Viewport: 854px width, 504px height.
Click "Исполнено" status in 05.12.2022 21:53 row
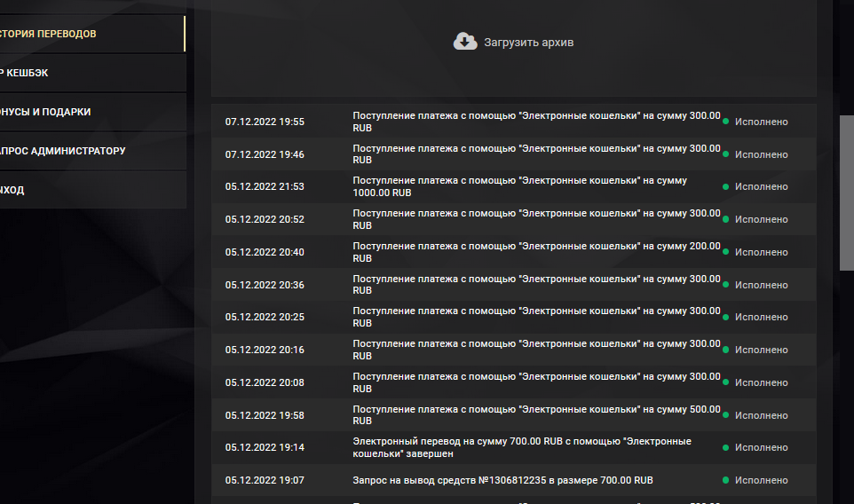762,186
